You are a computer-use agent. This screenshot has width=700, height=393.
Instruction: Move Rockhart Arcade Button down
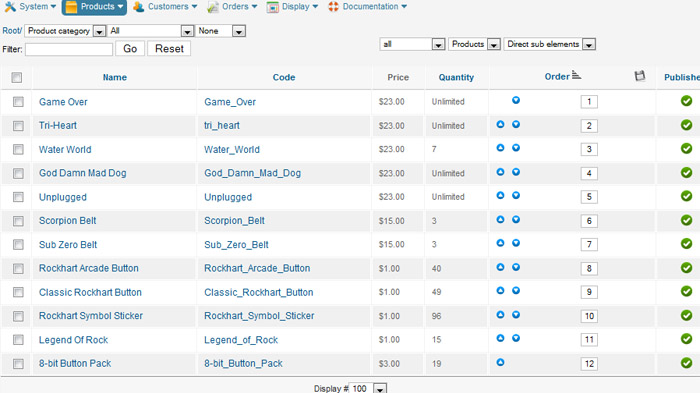[516, 267]
